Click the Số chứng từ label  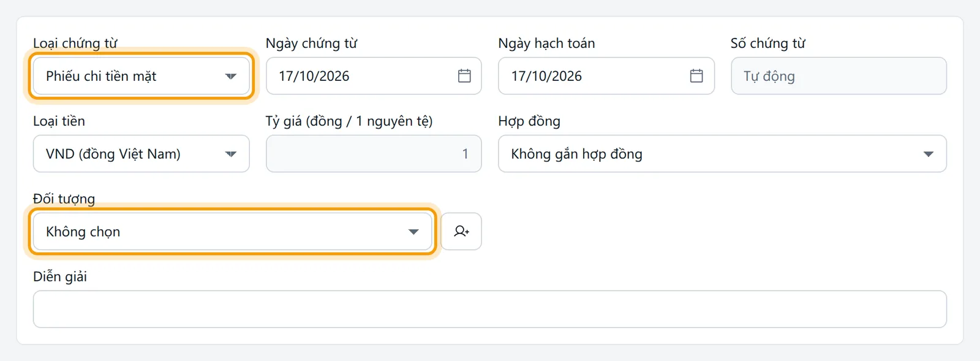point(768,44)
